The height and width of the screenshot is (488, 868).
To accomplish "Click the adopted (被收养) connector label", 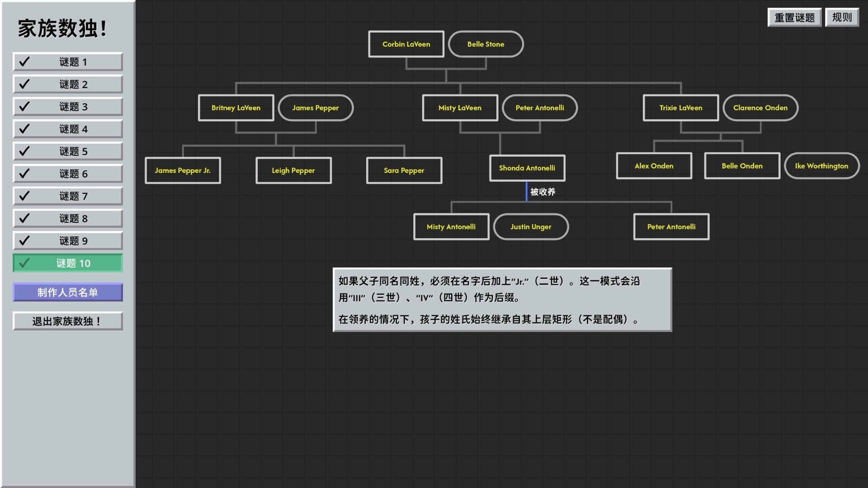I will click(x=542, y=192).
